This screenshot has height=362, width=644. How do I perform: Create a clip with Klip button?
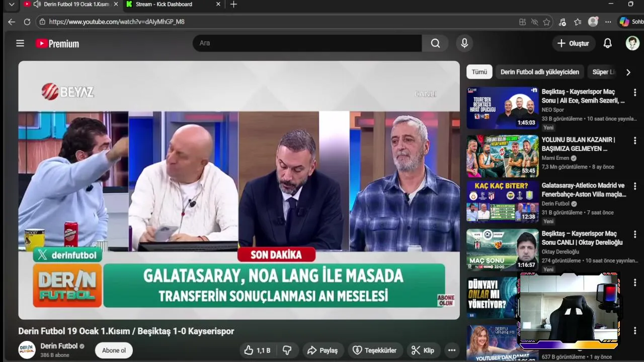[x=423, y=350]
